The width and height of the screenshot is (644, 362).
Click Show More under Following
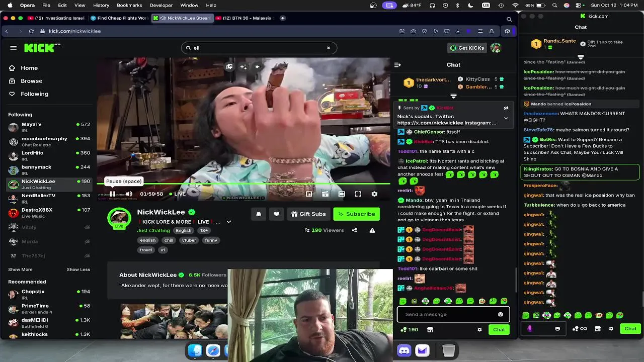point(20,269)
